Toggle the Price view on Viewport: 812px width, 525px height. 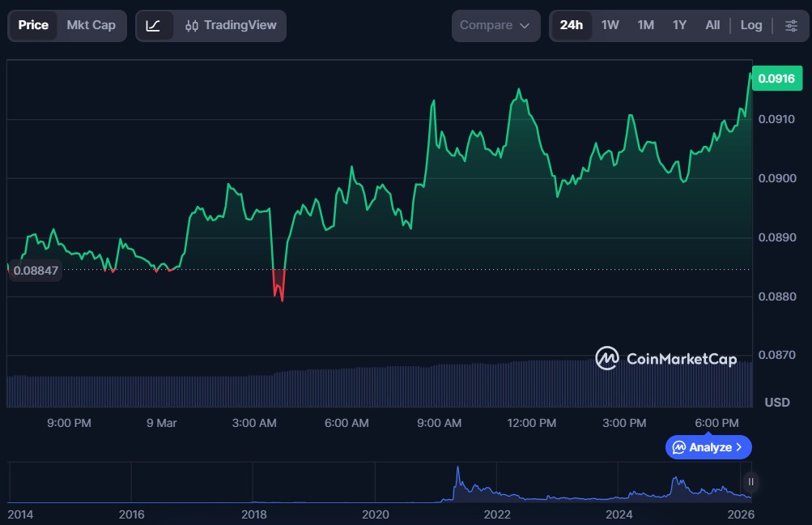[33, 25]
